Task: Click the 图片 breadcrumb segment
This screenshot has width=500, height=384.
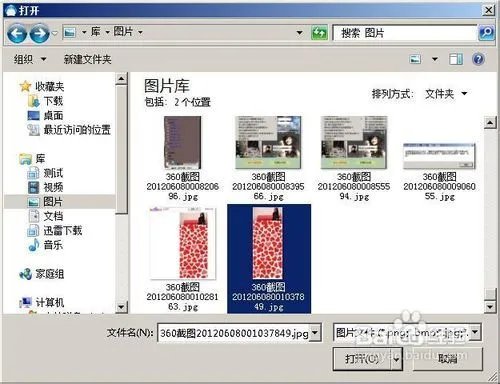Action: pos(123,32)
